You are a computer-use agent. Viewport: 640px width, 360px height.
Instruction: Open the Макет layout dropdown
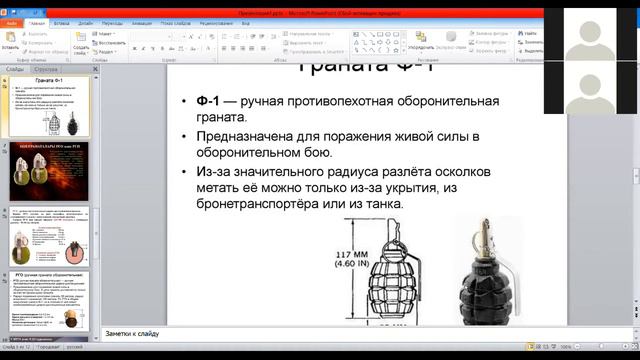coord(104,34)
